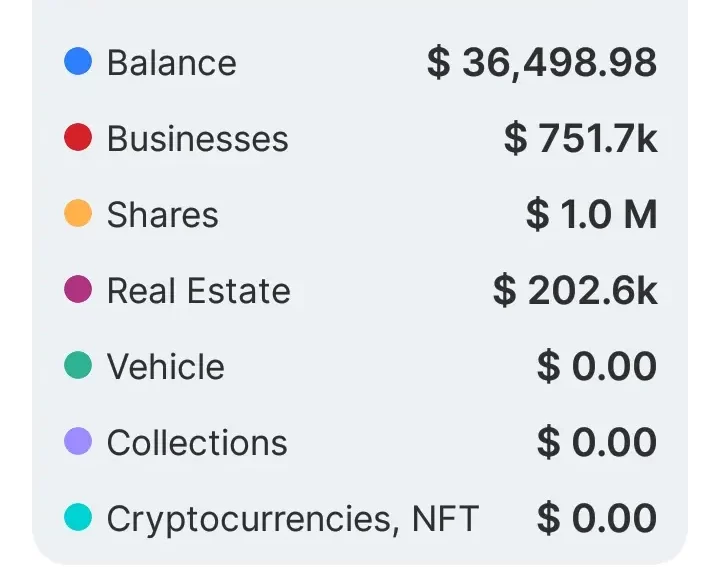720x570 pixels.
Task: Select the Real Estate label
Action: tap(198, 291)
